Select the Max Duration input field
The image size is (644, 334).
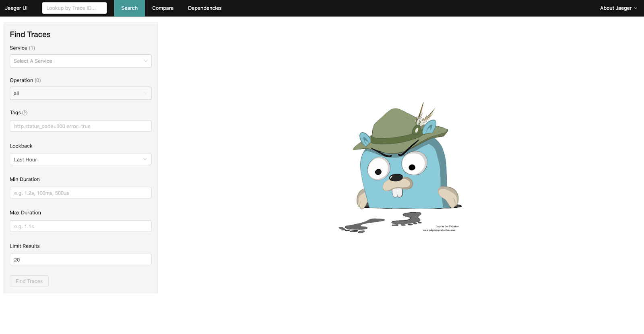point(80,226)
